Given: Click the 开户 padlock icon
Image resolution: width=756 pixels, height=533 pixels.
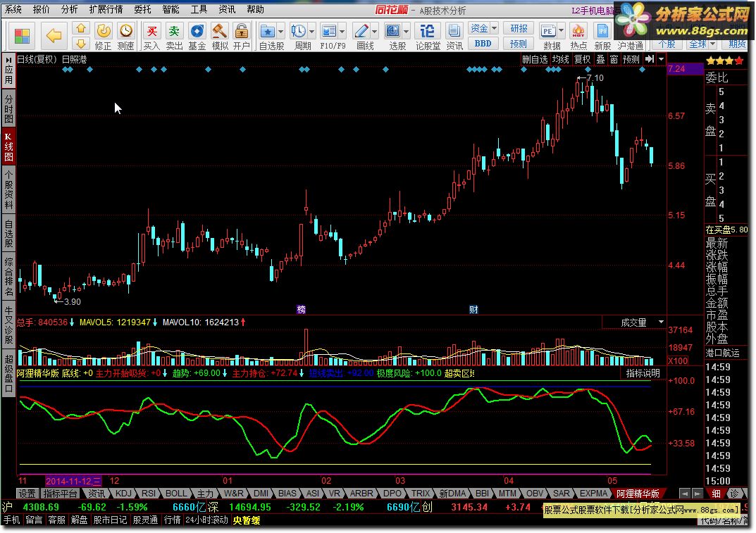Looking at the screenshot, I should [x=241, y=31].
